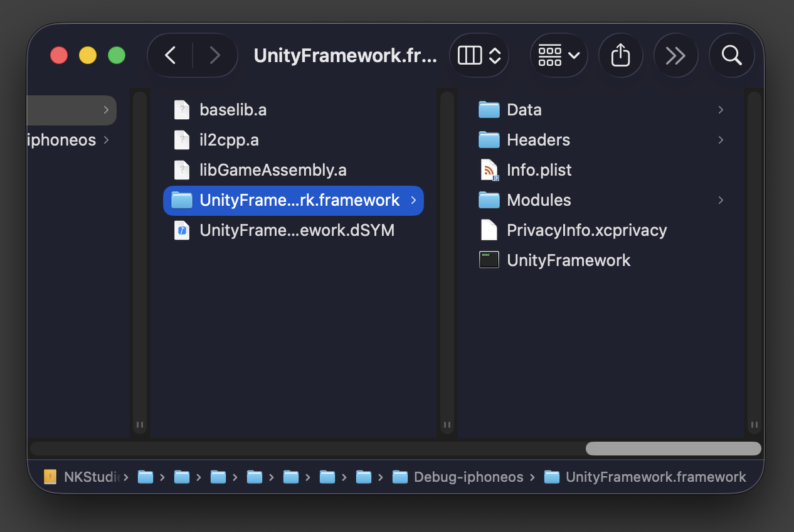This screenshot has width=794, height=532.
Task: Select the baselib.a file name
Action: pyautogui.click(x=233, y=110)
